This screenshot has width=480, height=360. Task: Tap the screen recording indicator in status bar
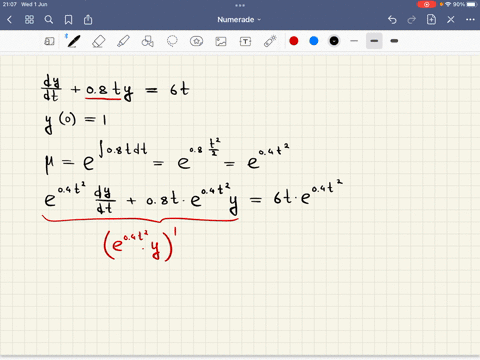[426, 4]
